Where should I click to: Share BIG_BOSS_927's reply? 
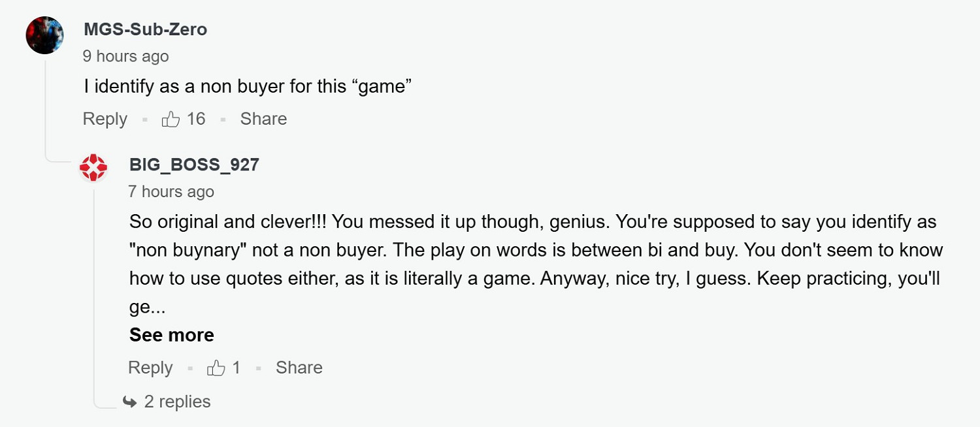tap(299, 368)
